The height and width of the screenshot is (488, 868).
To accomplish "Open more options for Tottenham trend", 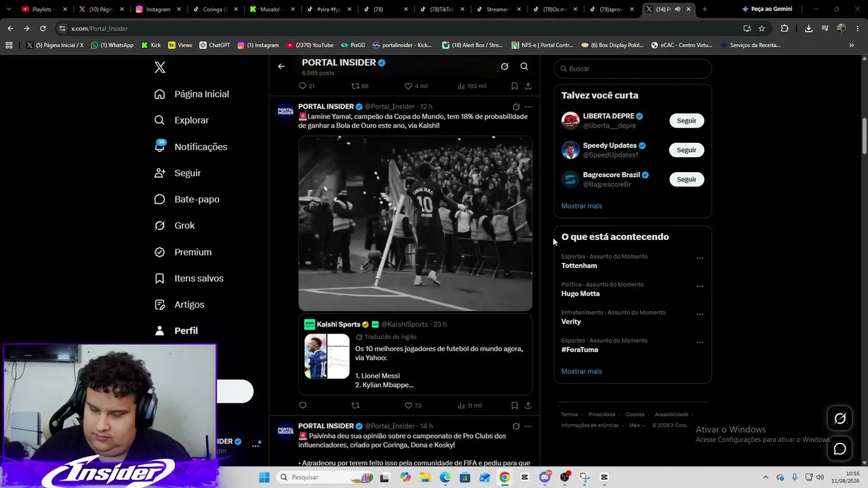I will coord(700,258).
